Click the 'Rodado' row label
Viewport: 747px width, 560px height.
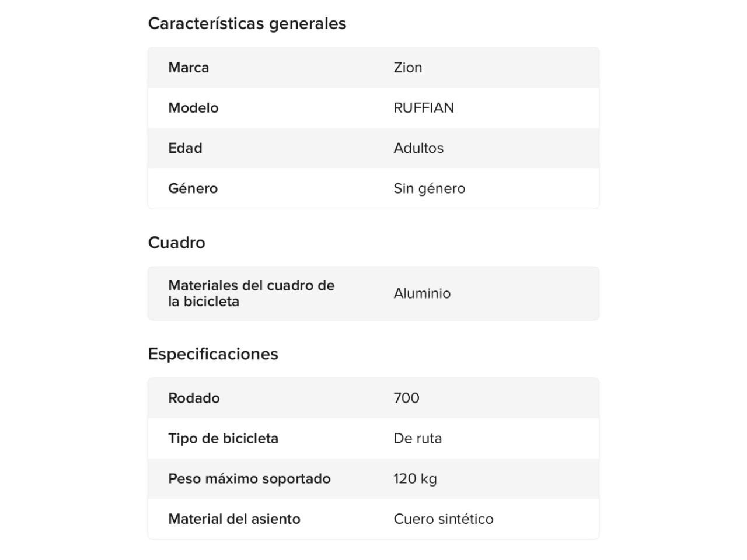[194, 398]
